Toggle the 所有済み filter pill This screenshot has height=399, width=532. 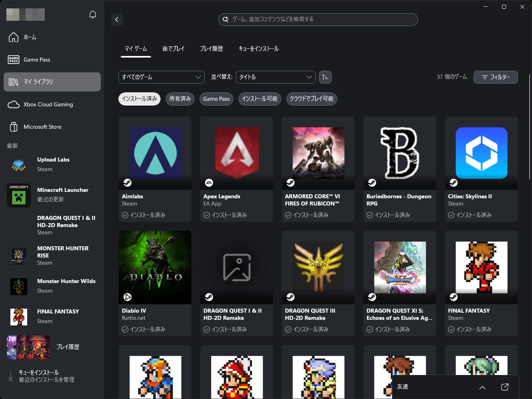(180, 99)
